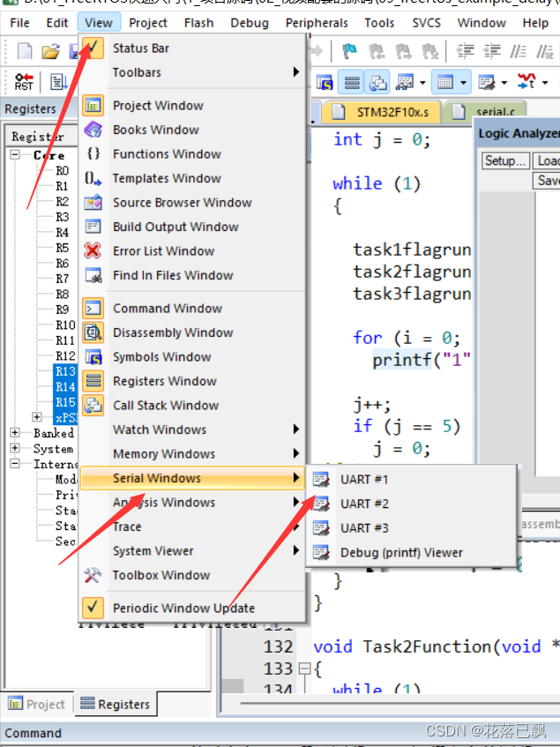Viewport: 560px width, 747px height.
Task: Click the Debug (printf) Viewer icon
Action: pyautogui.click(x=321, y=552)
